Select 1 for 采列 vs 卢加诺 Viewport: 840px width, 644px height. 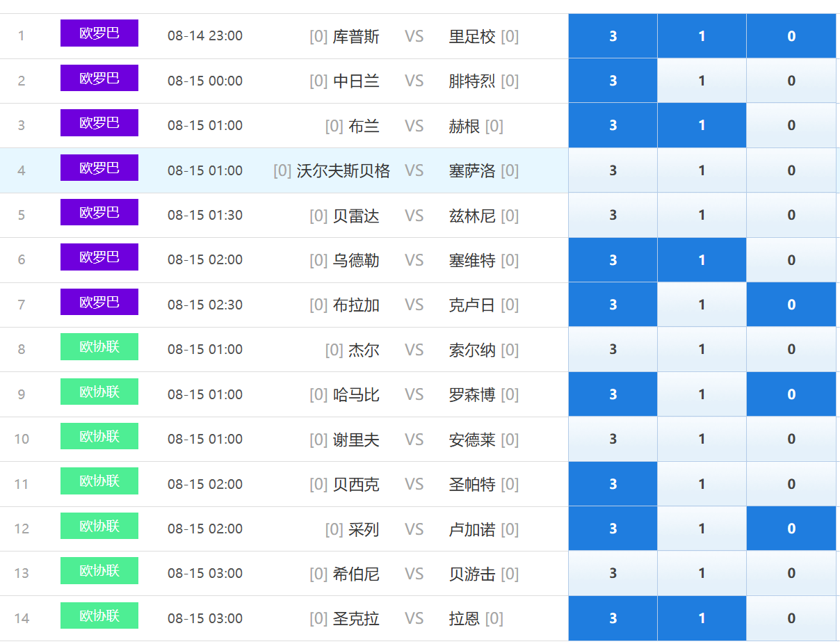coord(702,529)
